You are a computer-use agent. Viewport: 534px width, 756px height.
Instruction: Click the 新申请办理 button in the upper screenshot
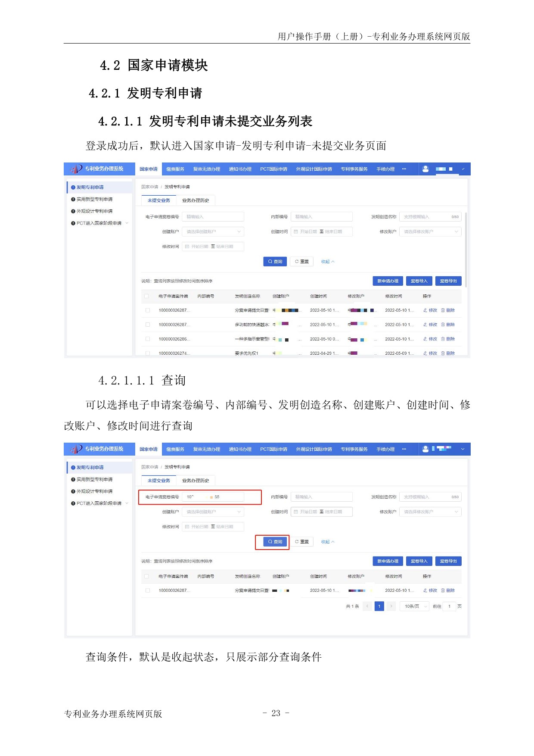click(x=388, y=281)
